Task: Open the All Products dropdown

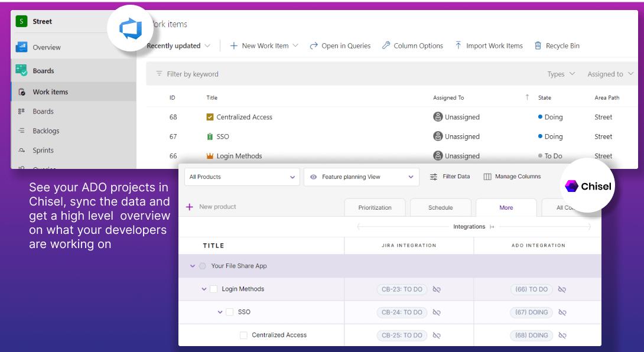Action: click(242, 177)
